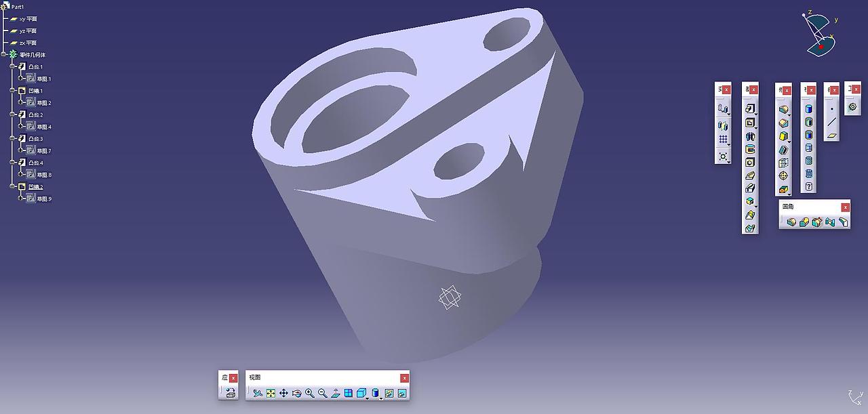Select the Remove Face tool
This screenshot has height=414, width=868.
point(783,189)
